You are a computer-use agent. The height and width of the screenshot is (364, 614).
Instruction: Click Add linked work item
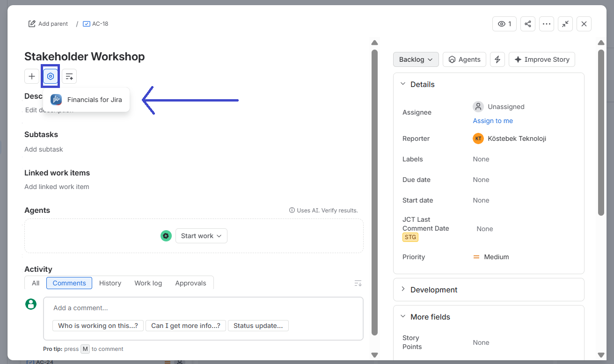57,187
